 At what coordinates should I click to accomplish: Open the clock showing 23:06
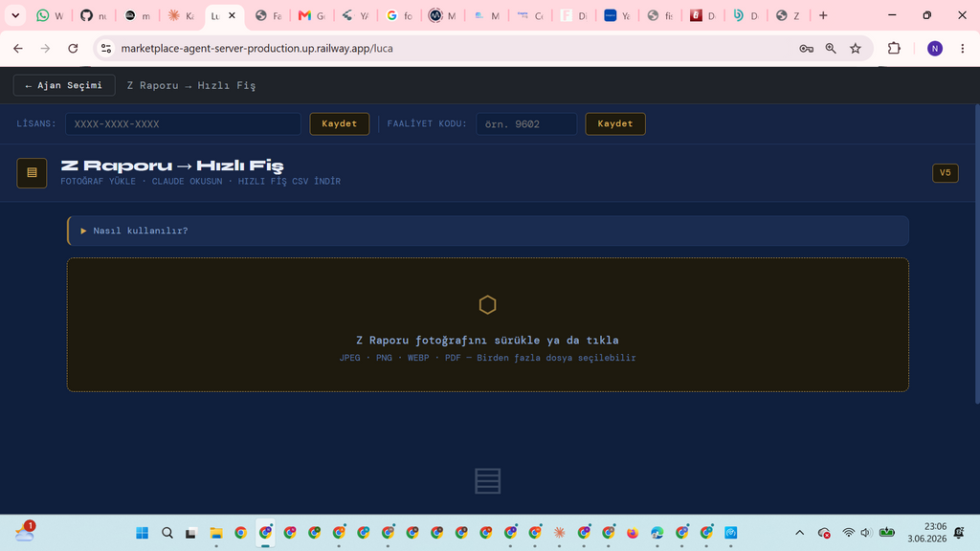point(926,532)
